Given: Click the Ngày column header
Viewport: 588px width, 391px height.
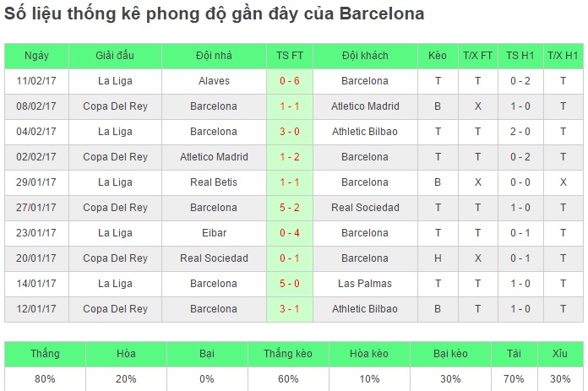Looking at the screenshot, I should click(36, 56).
